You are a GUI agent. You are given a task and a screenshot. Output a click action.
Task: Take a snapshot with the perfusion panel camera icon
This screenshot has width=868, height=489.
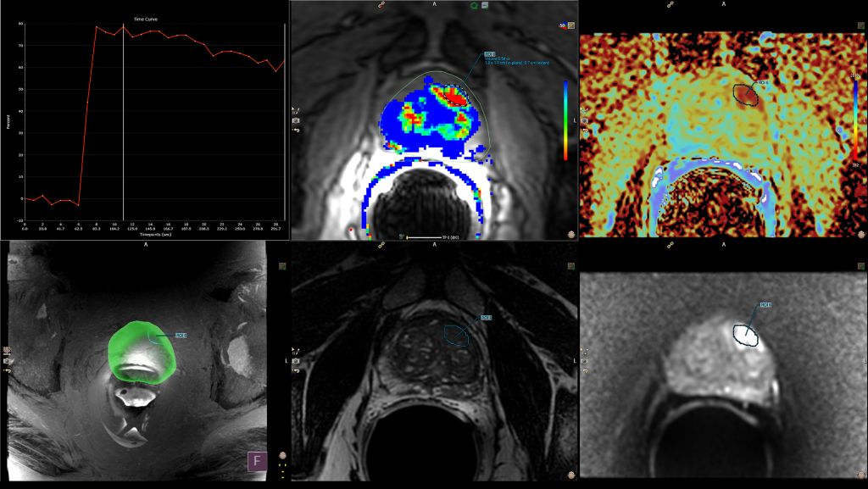pyautogui.click(x=296, y=120)
